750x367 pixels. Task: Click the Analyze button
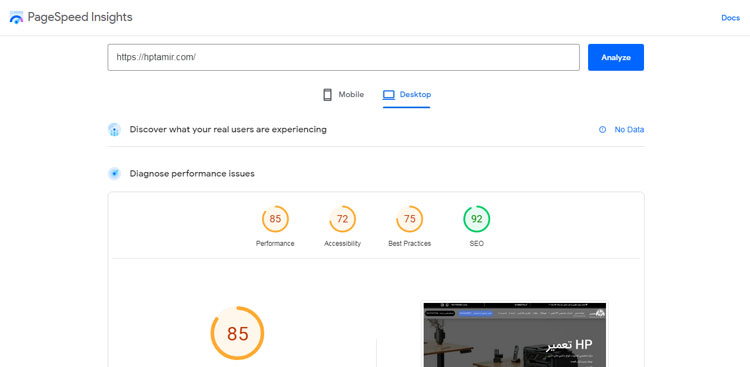tap(616, 57)
